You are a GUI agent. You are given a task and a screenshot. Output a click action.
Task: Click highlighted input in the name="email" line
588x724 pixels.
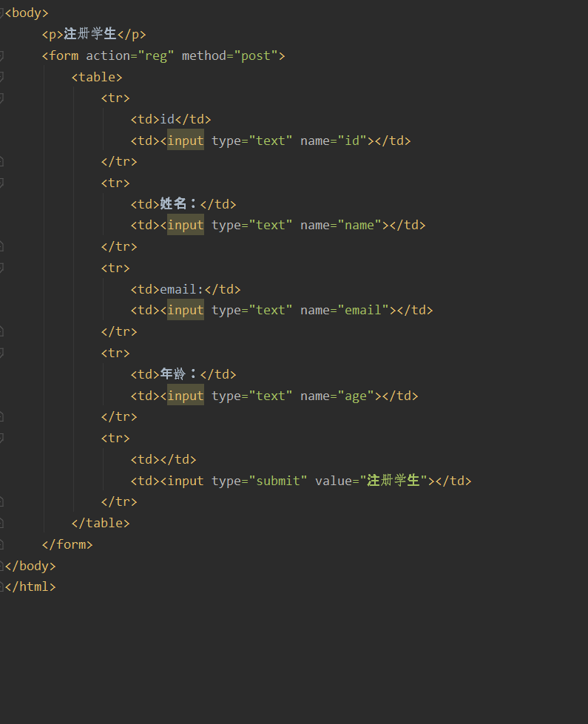click(185, 311)
